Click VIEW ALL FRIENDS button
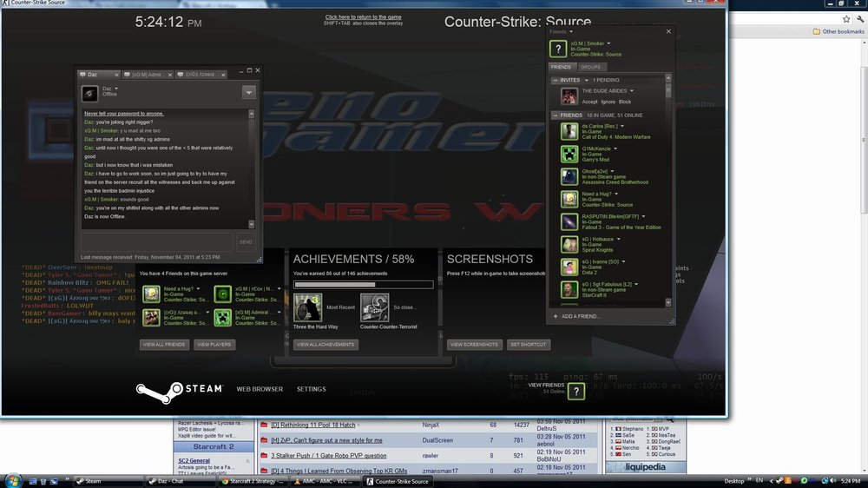The image size is (868, 488). click(164, 345)
